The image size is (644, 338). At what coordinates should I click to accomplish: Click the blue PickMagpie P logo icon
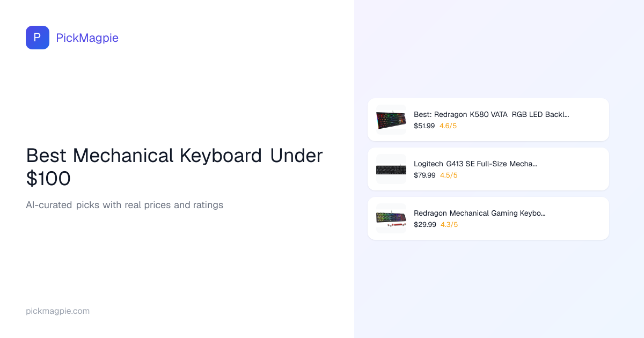point(38,38)
